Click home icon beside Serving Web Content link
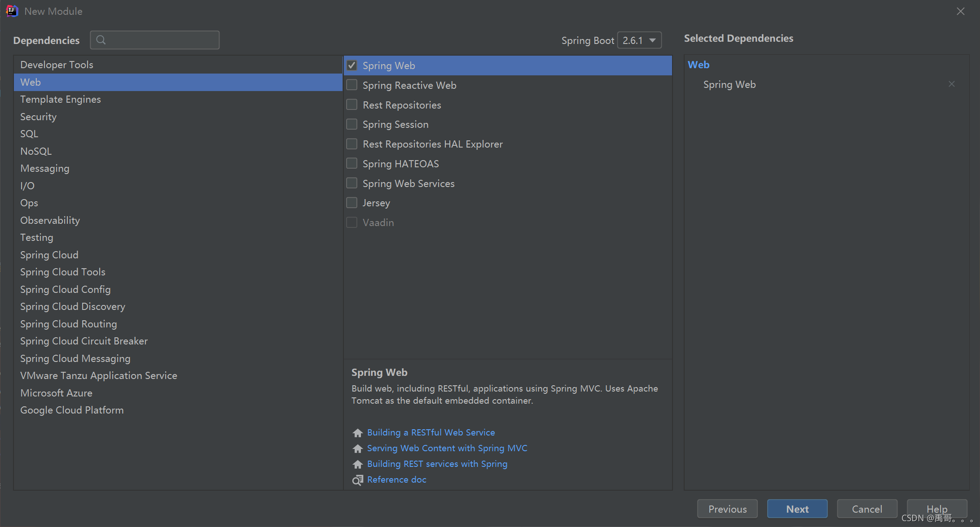 [357, 449]
